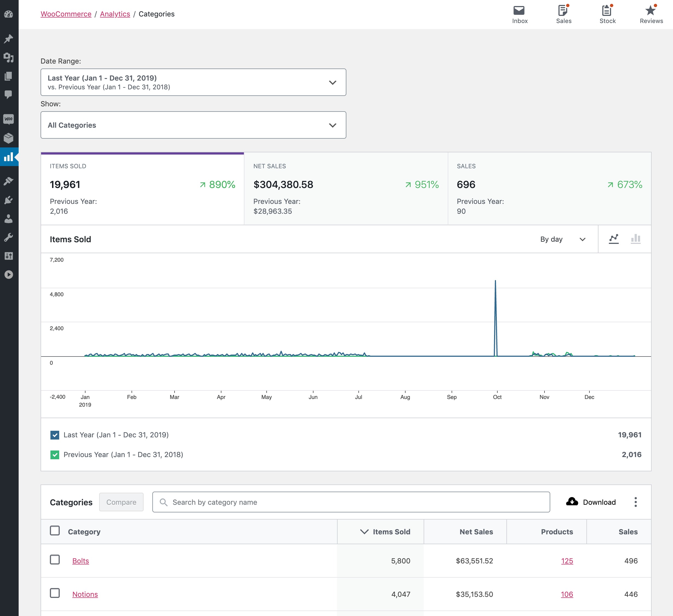
Task: Open the Notions category link
Action: (85, 595)
